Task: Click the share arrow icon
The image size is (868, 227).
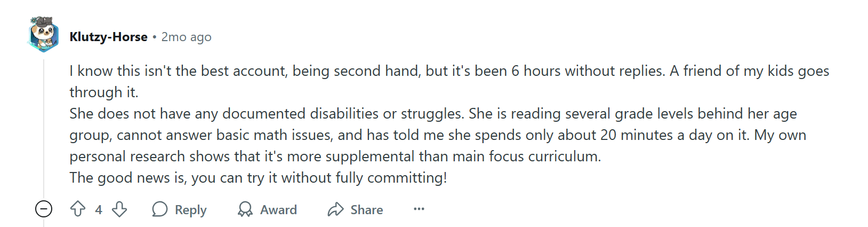Action: point(335,209)
